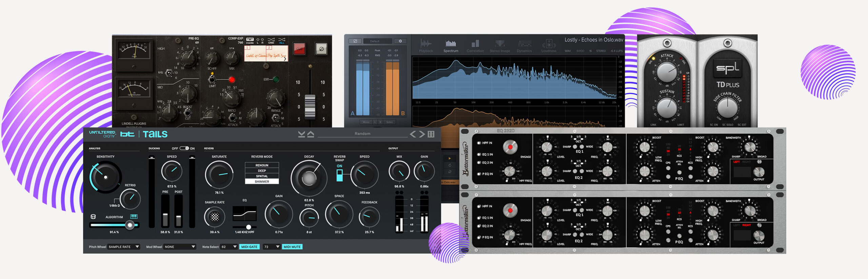The image size is (868, 279).
Task: Click OUTPUT knob on upper Bettermaker unit
Action: pos(758,172)
